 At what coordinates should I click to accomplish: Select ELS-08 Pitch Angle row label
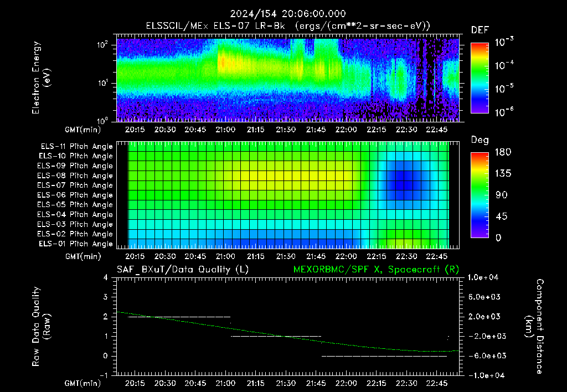coord(75,176)
